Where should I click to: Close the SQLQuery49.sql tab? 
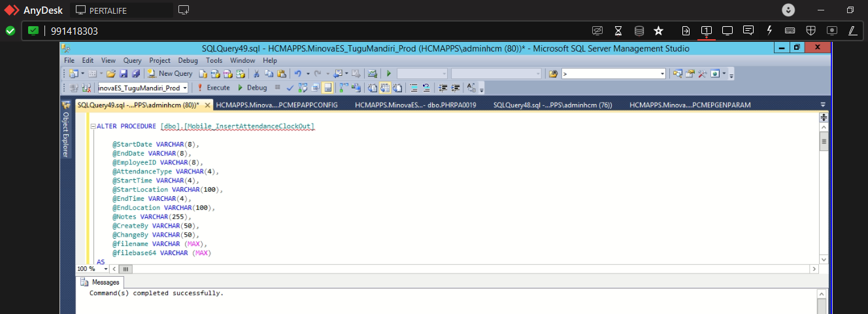pyautogui.click(x=208, y=105)
